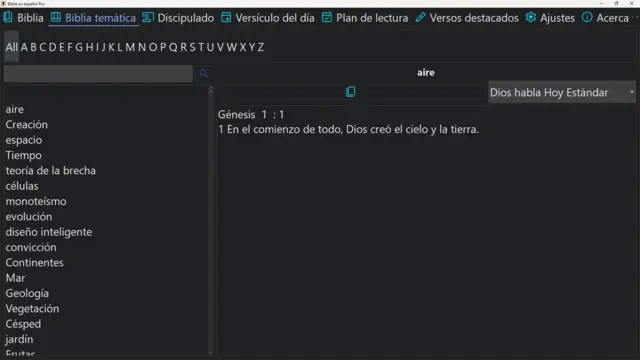Filter topics by letter F
This screenshot has width=640, height=360.
70,47
